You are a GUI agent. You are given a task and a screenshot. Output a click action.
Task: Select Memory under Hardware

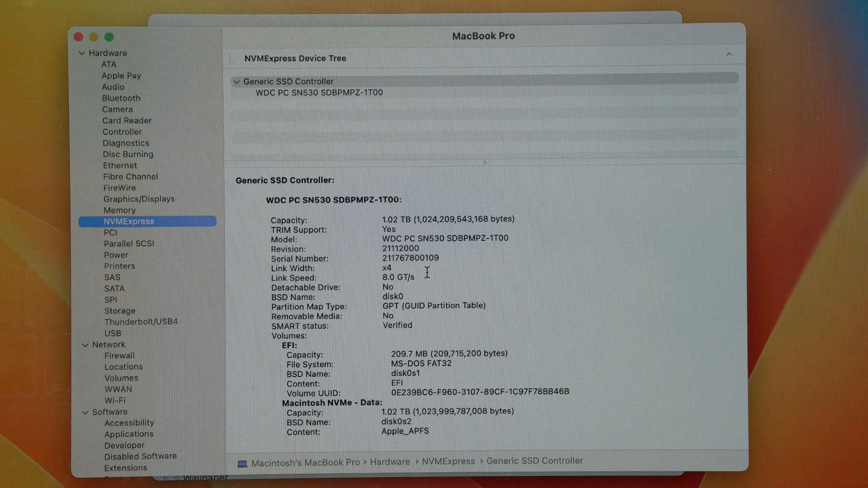click(120, 211)
